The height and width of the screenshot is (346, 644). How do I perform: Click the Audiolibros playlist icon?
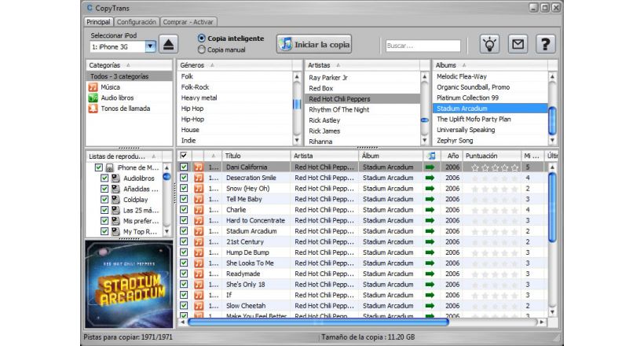point(115,179)
